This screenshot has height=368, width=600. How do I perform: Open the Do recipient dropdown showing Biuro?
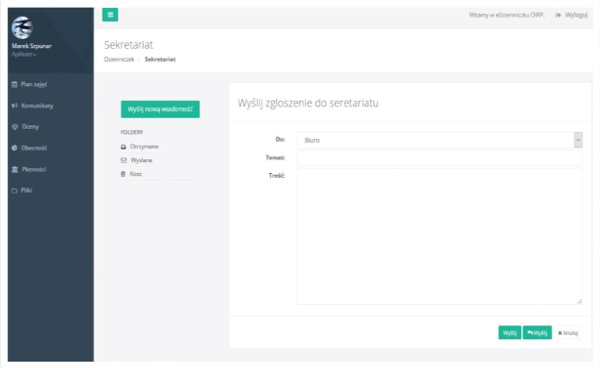click(440, 140)
